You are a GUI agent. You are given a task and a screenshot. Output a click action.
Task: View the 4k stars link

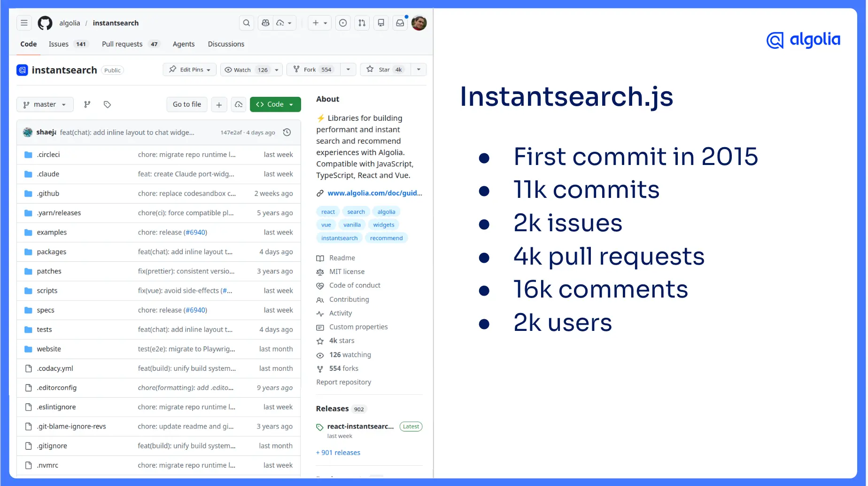[341, 341]
